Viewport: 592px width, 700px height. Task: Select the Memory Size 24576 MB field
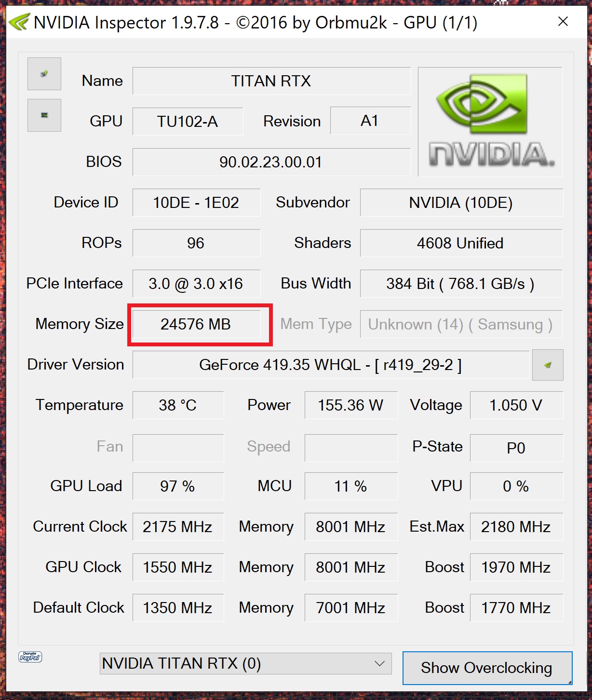(x=196, y=324)
